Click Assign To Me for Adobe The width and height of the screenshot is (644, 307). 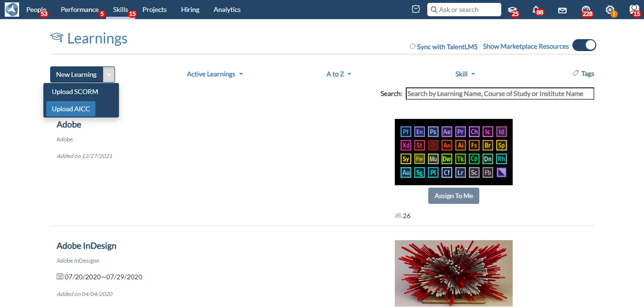(454, 196)
